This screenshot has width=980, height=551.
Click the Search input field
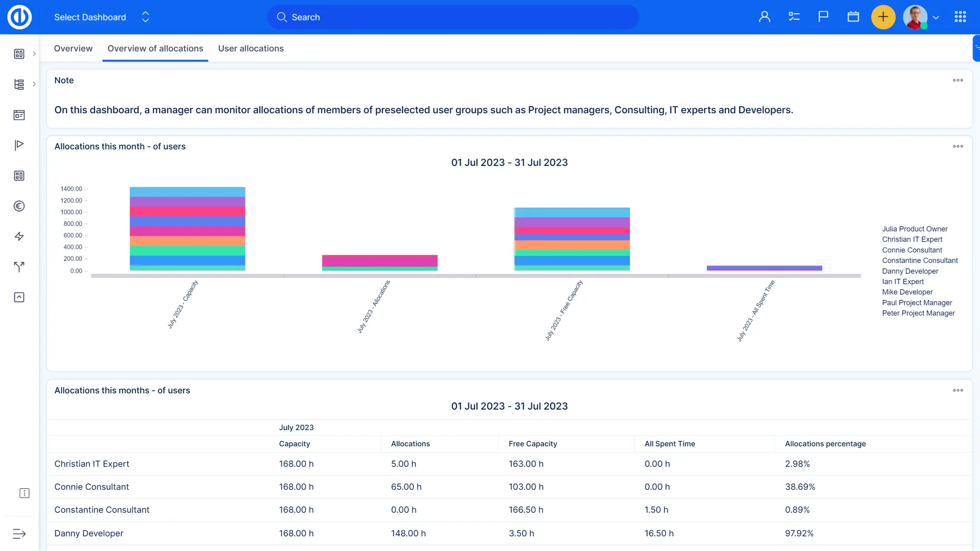453,17
